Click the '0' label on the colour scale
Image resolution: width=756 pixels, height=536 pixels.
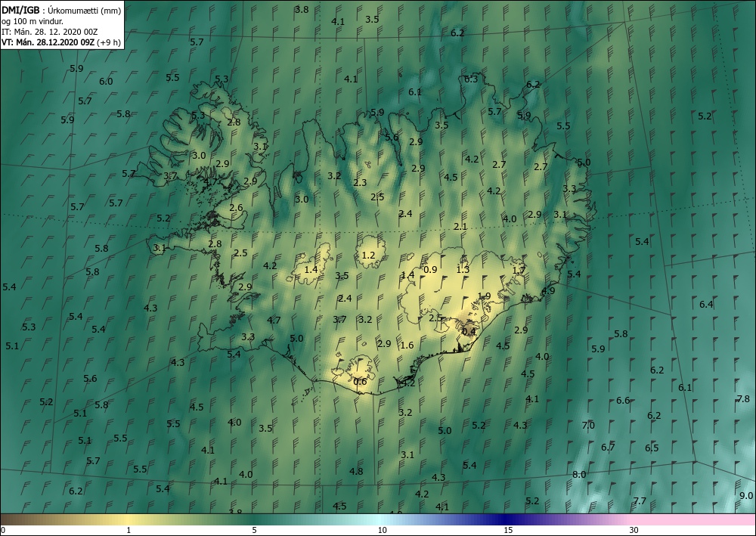click(x=3, y=531)
